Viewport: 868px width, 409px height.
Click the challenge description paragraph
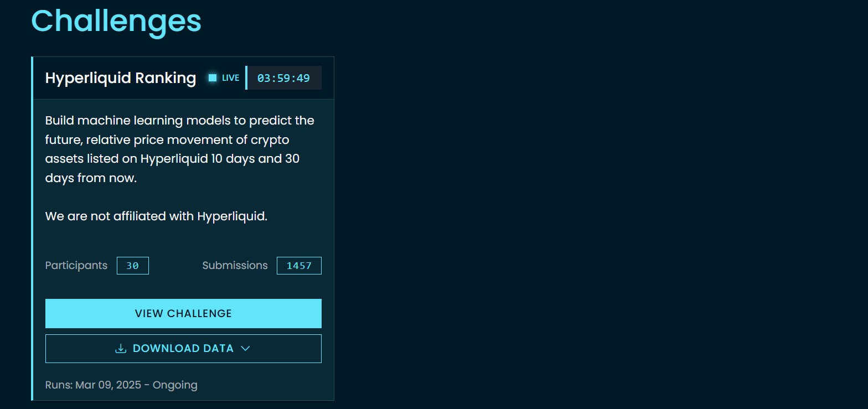[179, 149]
